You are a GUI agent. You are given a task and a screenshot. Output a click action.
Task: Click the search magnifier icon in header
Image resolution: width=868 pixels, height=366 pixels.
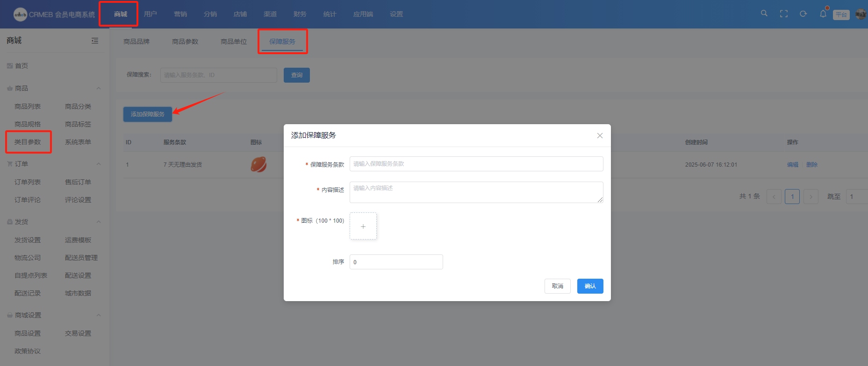pos(764,14)
